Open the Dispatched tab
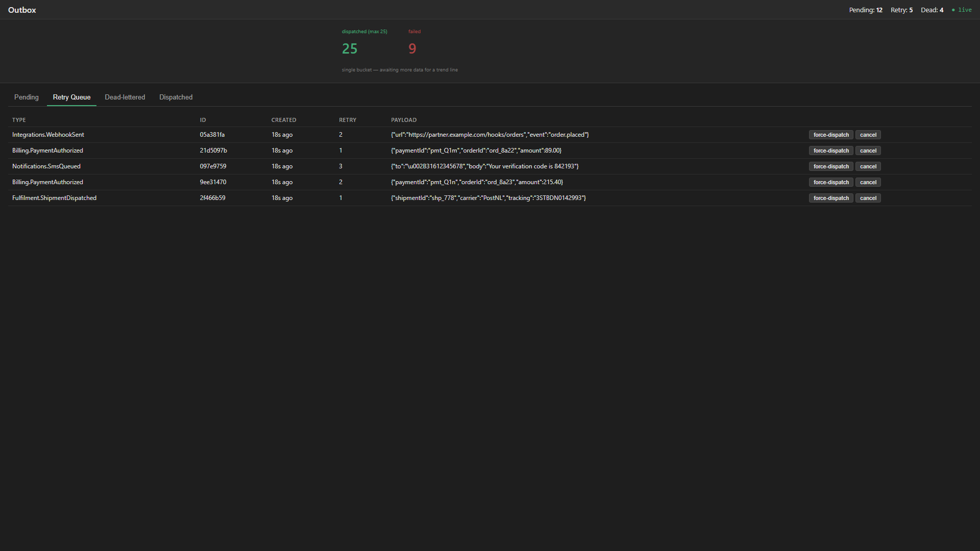The width and height of the screenshot is (980, 551). coord(176,97)
